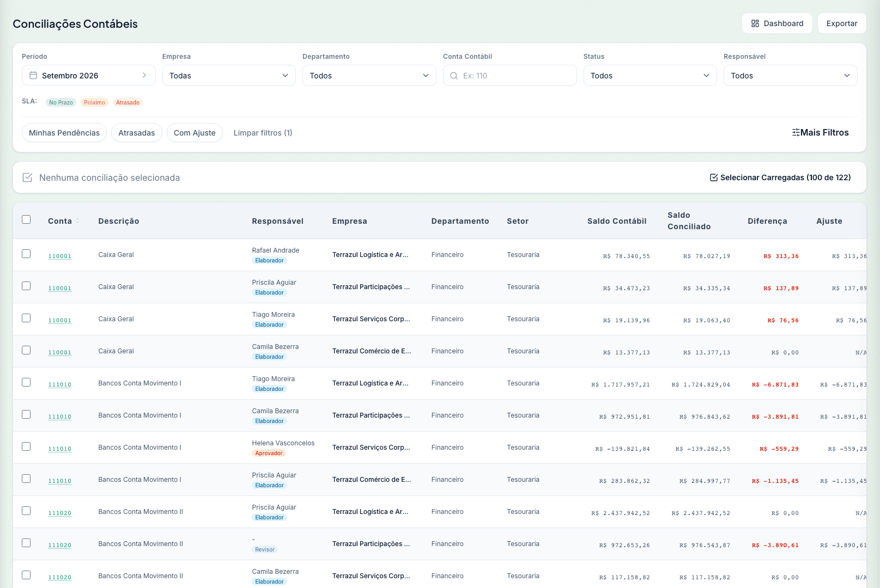Open account 111010 in Helena Vasconcelos row

pos(59,449)
